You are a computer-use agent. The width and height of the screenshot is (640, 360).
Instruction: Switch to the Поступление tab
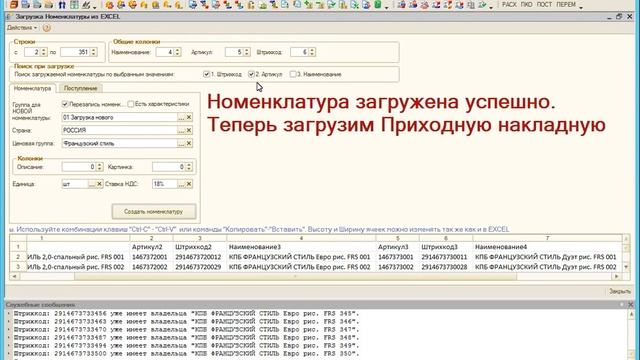point(80,88)
